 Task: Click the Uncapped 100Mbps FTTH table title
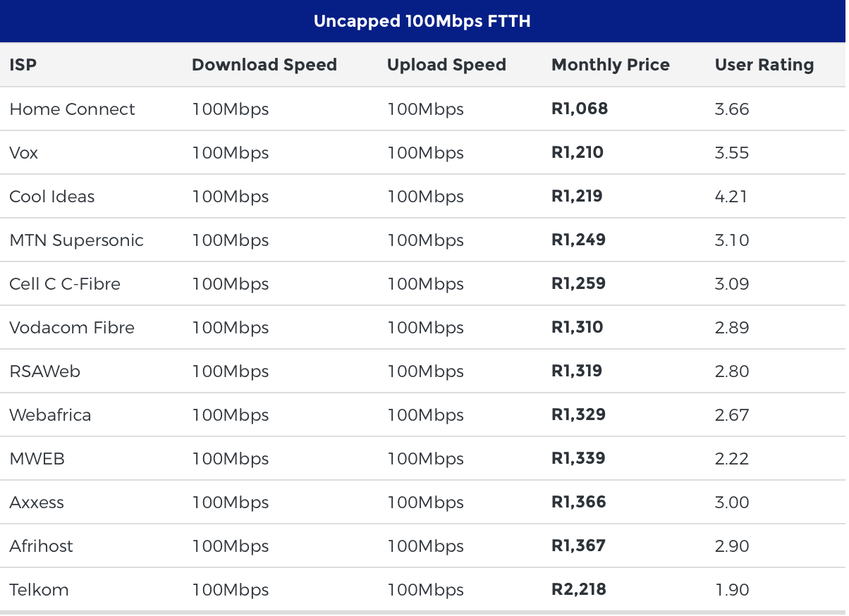coord(422,21)
